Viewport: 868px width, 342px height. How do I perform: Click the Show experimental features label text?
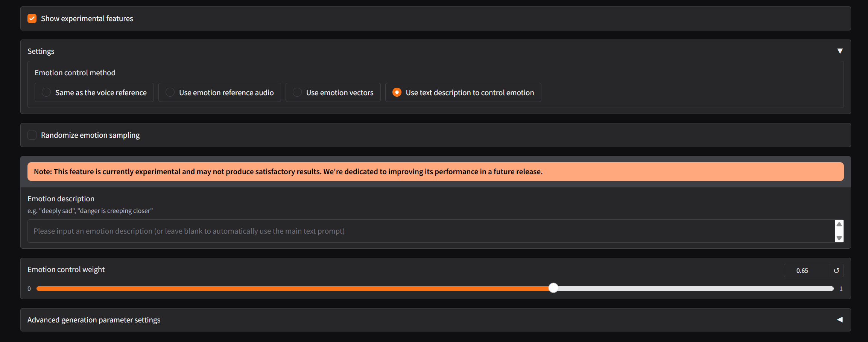point(87,18)
